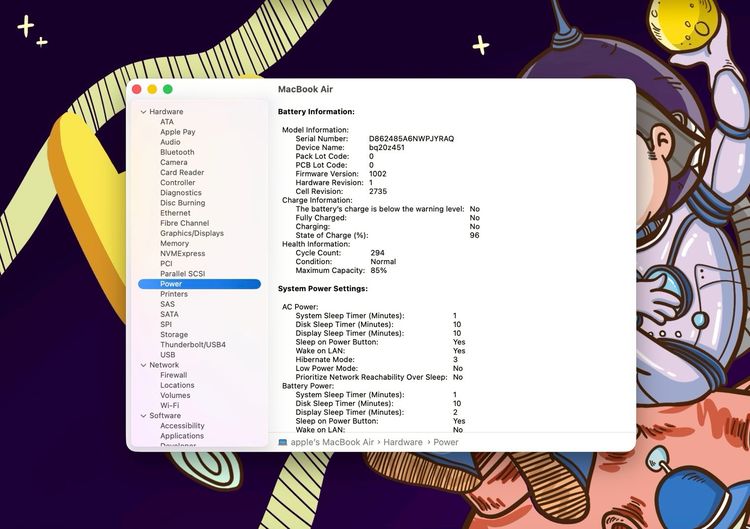Select the highlighted Power item
750x529 pixels.
click(171, 284)
